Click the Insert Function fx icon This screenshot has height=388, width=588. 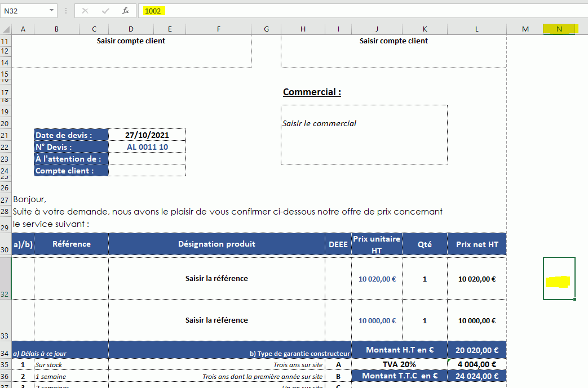[126, 11]
